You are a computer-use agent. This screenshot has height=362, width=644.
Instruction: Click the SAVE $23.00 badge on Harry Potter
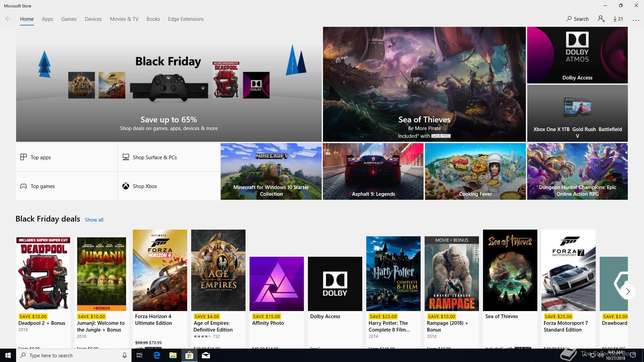coord(383,316)
